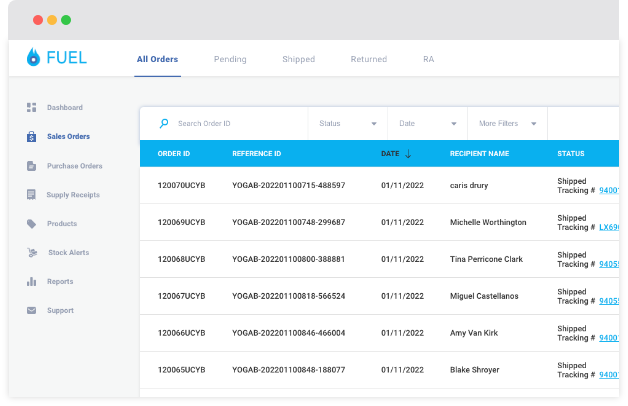Expand the Date filter dropdown
Screen dimensions: 628x406
(x=427, y=124)
